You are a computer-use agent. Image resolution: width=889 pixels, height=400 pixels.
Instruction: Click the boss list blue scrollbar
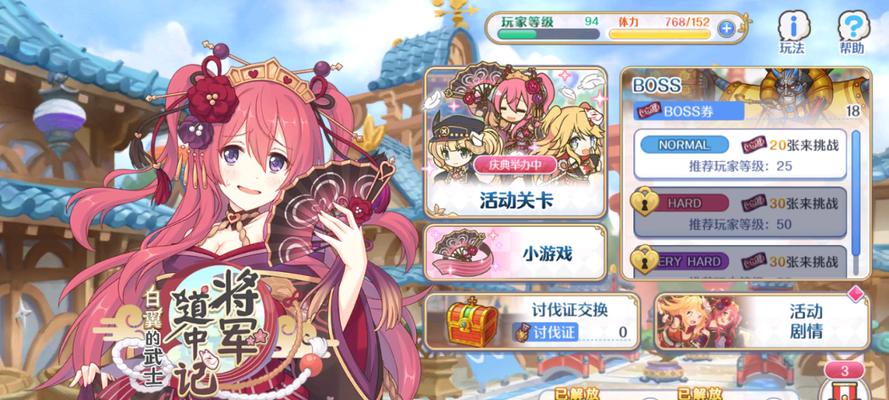[x=856, y=202]
